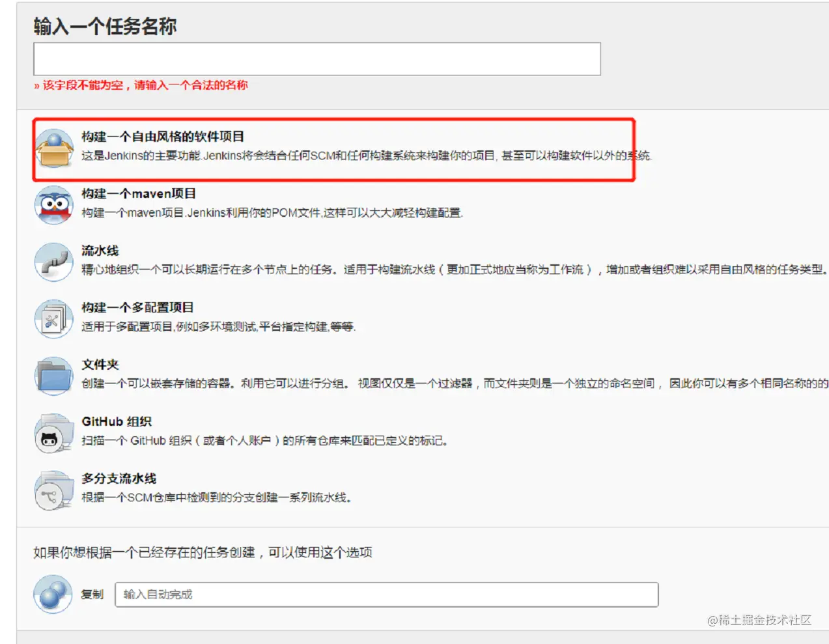Click the 输入自动完成 copy-from field
This screenshot has height=644, width=829.
[x=387, y=595]
